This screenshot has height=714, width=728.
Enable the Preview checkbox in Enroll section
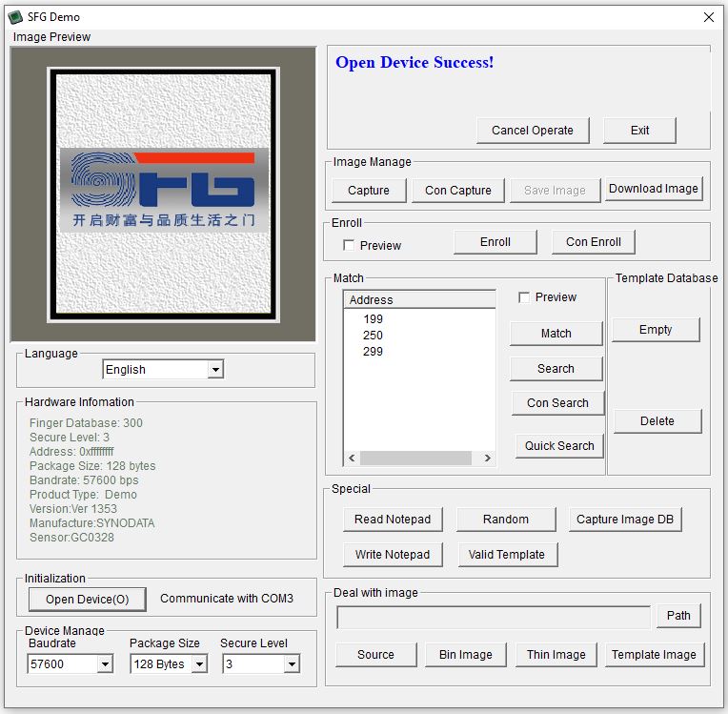click(349, 246)
